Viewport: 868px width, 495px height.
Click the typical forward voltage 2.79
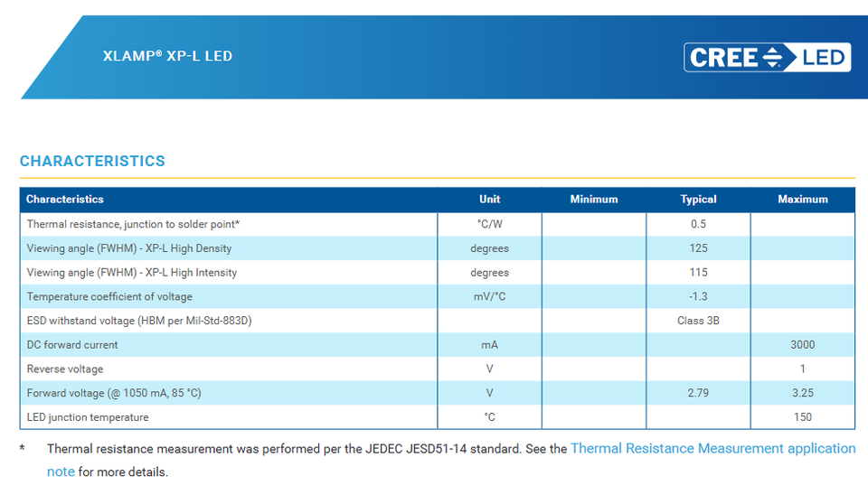click(698, 393)
